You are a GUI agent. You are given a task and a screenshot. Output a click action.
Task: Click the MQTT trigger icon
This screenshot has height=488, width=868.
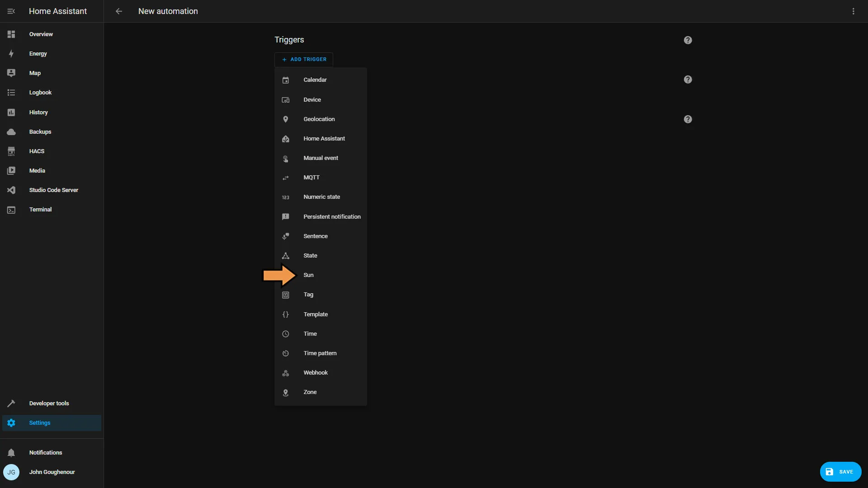(x=286, y=178)
